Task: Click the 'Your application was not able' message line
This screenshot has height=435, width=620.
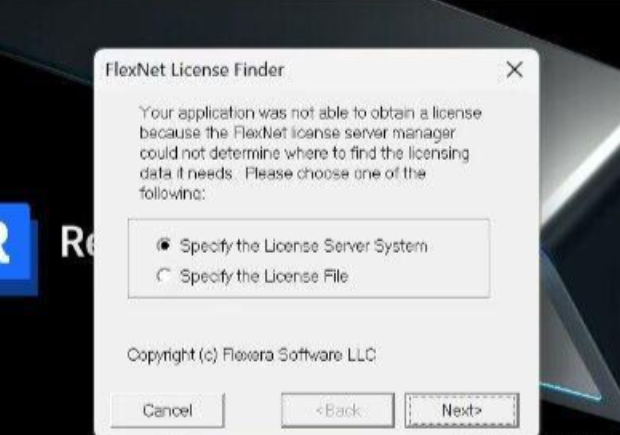Action: click(x=310, y=113)
